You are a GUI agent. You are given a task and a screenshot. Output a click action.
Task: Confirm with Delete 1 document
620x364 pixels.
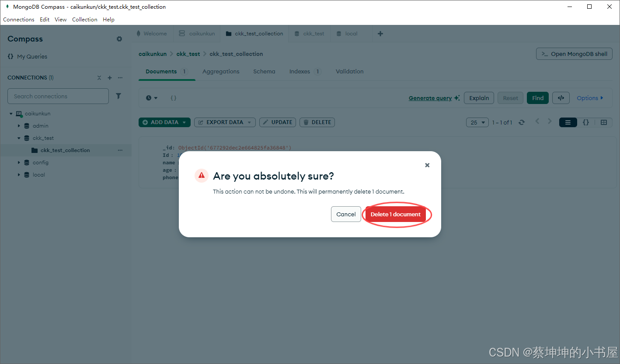(396, 214)
